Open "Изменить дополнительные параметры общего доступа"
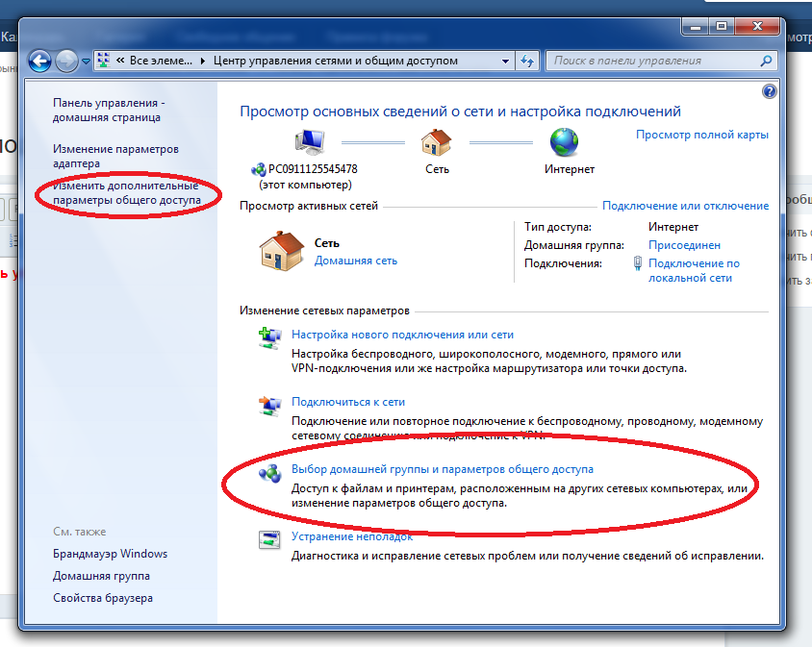This screenshot has width=812, height=647. [x=126, y=192]
